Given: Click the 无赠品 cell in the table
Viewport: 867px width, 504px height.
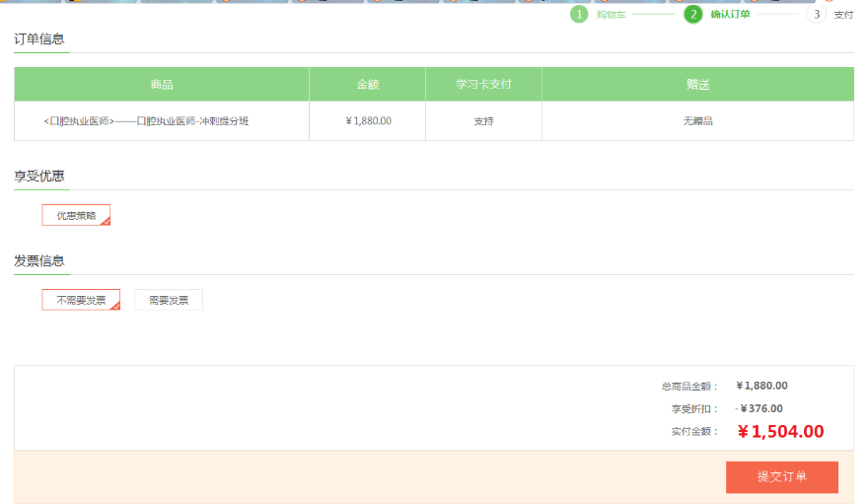Looking at the screenshot, I should pyautogui.click(x=697, y=121).
